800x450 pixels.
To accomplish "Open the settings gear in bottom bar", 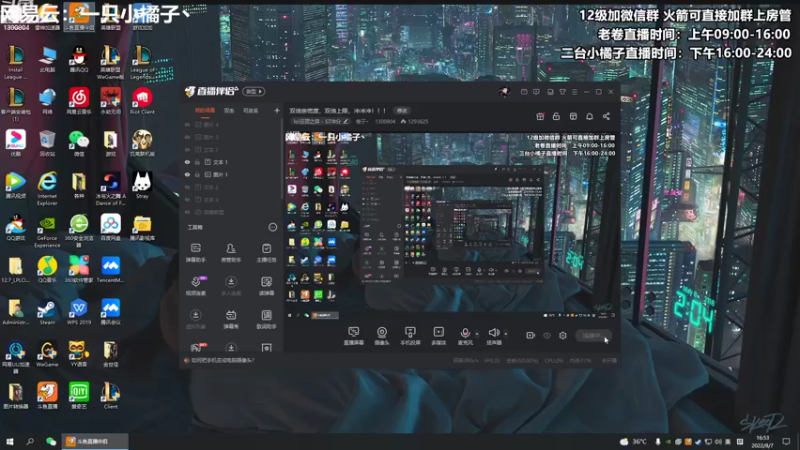I will click(x=563, y=335).
